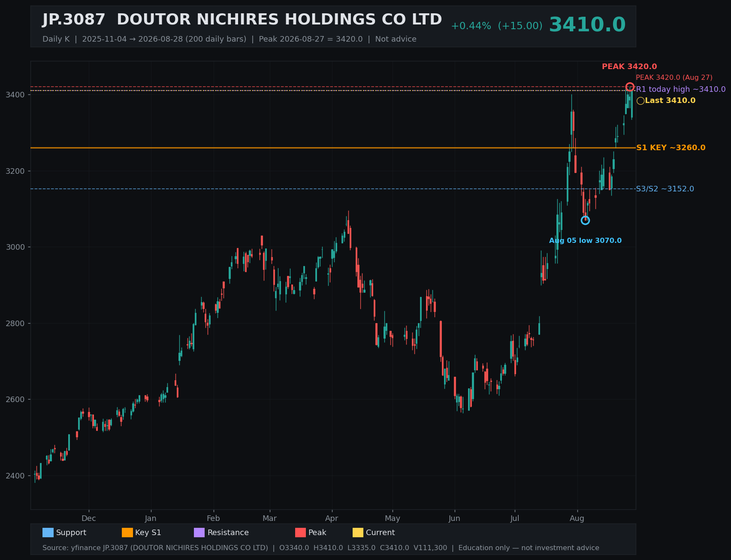Click the JP.3087 DOUTOR NICHIRES title
Screen dimensions: 731x560
tap(242, 20)
